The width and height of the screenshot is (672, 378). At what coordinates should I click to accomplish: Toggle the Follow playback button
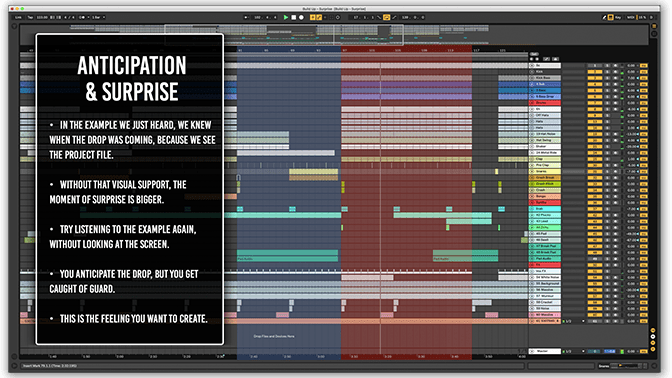tap(246, 18)
